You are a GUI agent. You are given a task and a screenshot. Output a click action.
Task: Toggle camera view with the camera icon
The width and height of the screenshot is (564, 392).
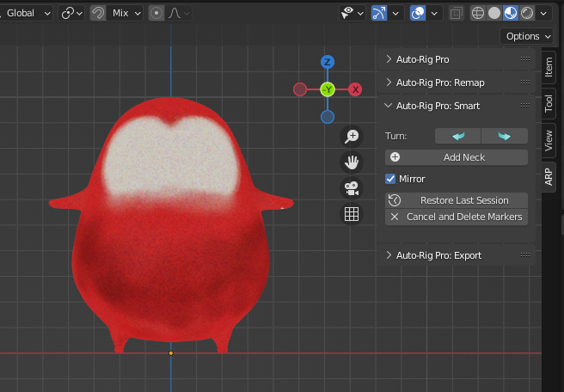point(352,188)
